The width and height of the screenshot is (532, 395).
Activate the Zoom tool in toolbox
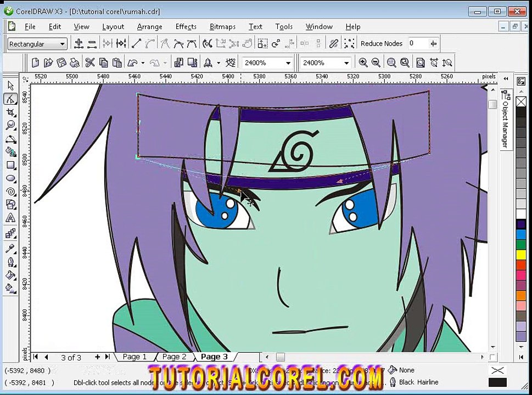(10, 126)
